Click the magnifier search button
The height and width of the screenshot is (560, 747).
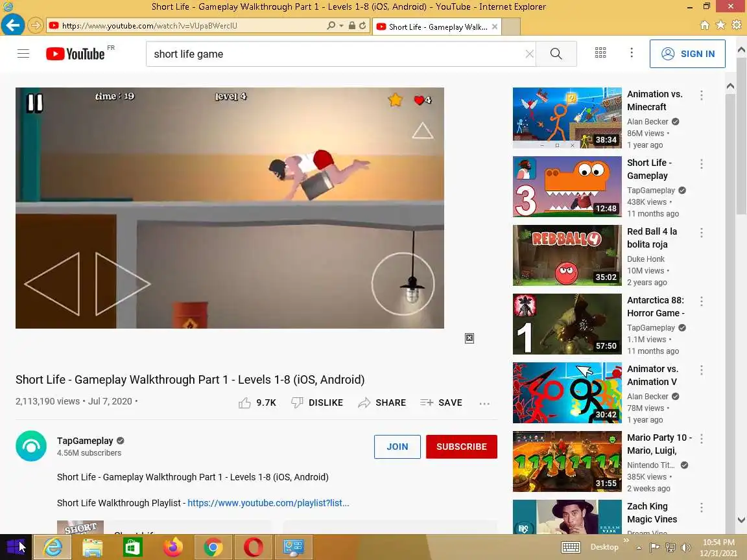556,54
